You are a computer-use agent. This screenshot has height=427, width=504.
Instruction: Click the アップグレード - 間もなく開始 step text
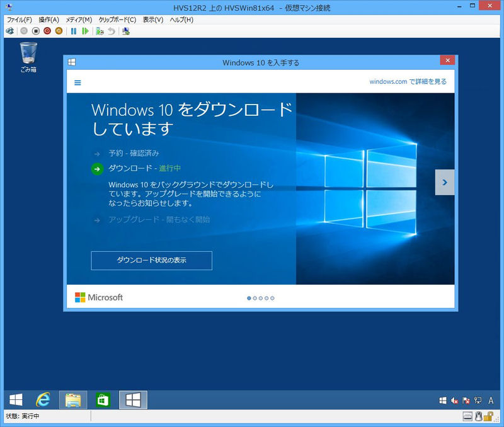[x=159, y=219]
